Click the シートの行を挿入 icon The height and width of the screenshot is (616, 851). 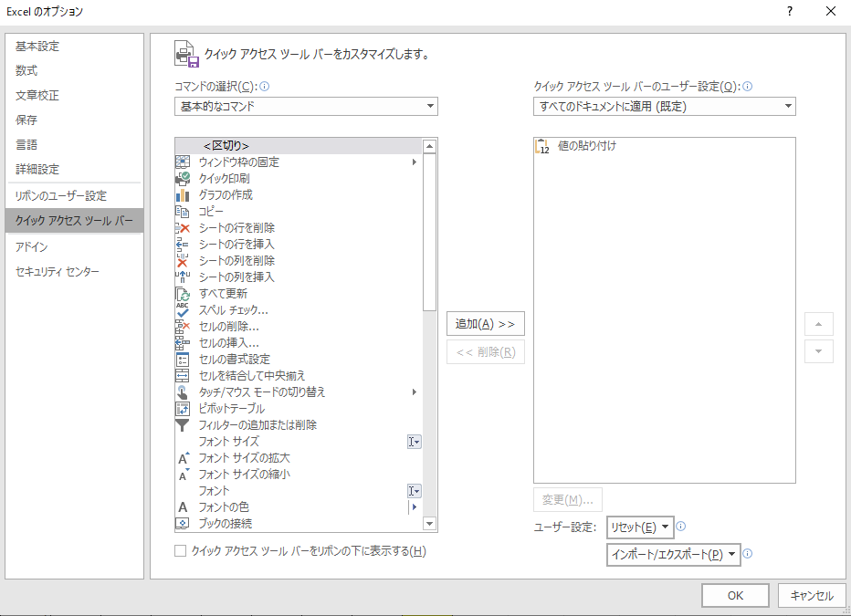tap(183, 244)
